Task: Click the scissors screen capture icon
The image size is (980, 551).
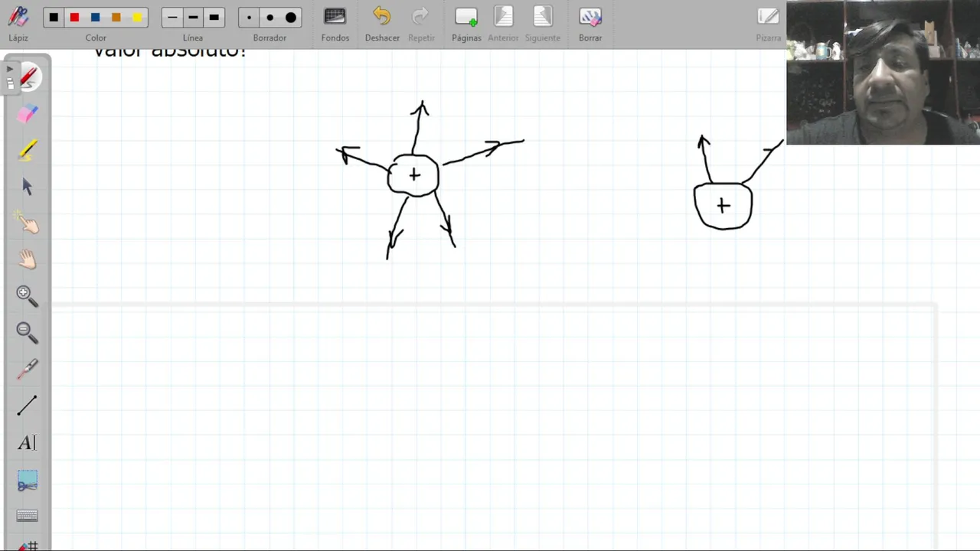Action: coord(28,480)
